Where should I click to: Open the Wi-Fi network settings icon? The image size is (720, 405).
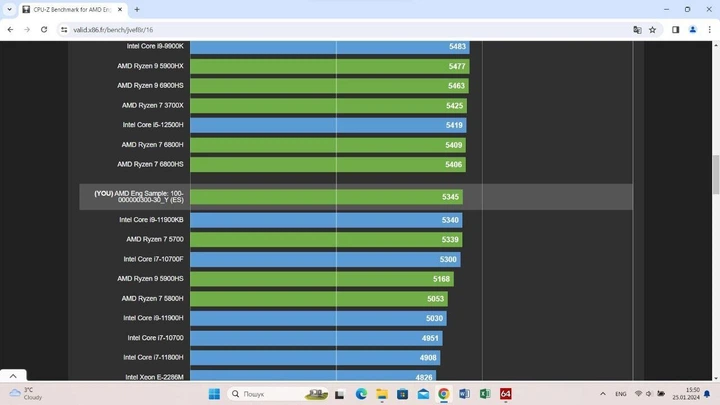coord(638,394)
